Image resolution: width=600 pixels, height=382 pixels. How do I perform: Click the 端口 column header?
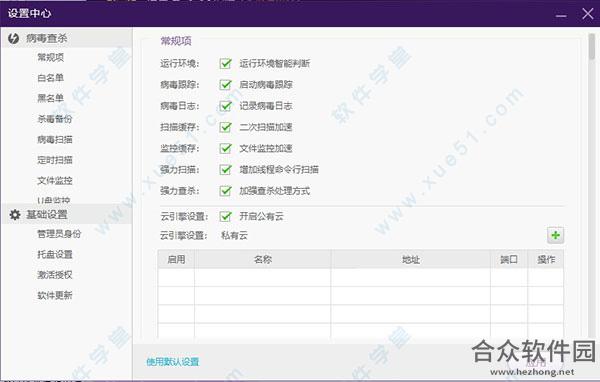coord(509,259)
